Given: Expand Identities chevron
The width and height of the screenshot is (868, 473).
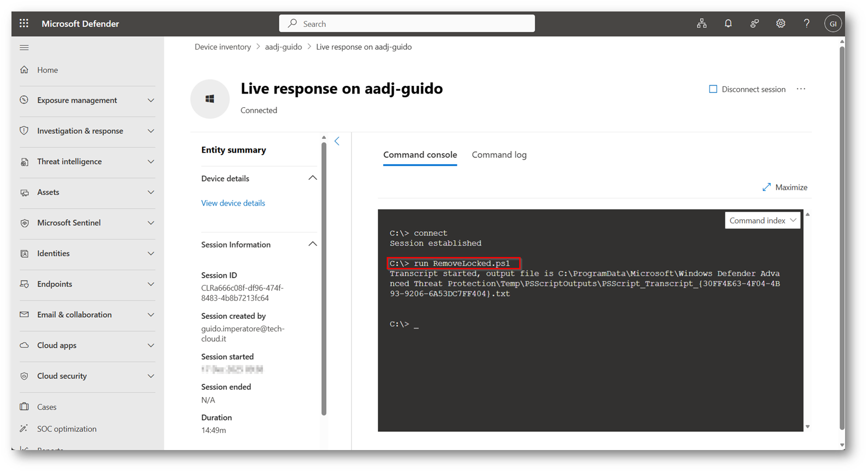Looking at the screenshot, I should pos(151,253).
